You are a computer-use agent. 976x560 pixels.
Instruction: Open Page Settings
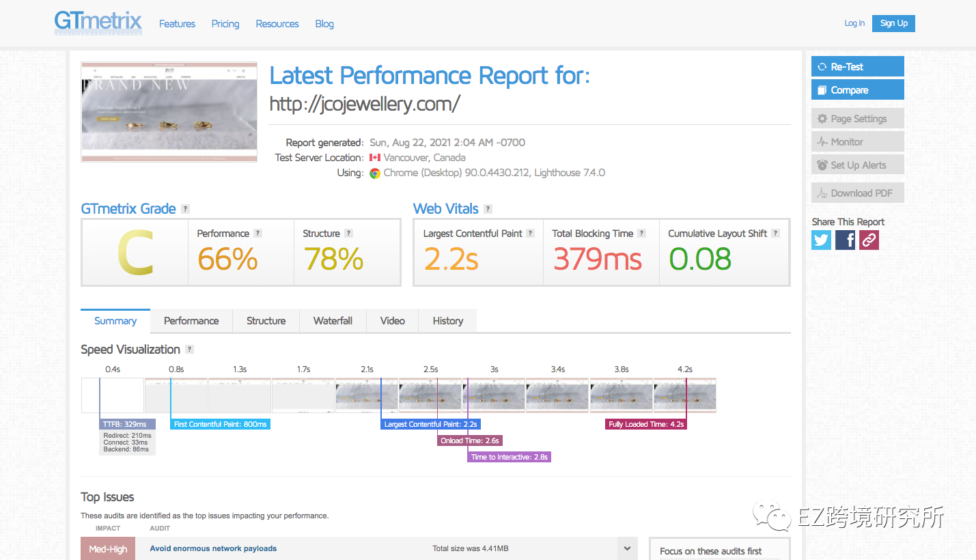(x=858, y=118)
